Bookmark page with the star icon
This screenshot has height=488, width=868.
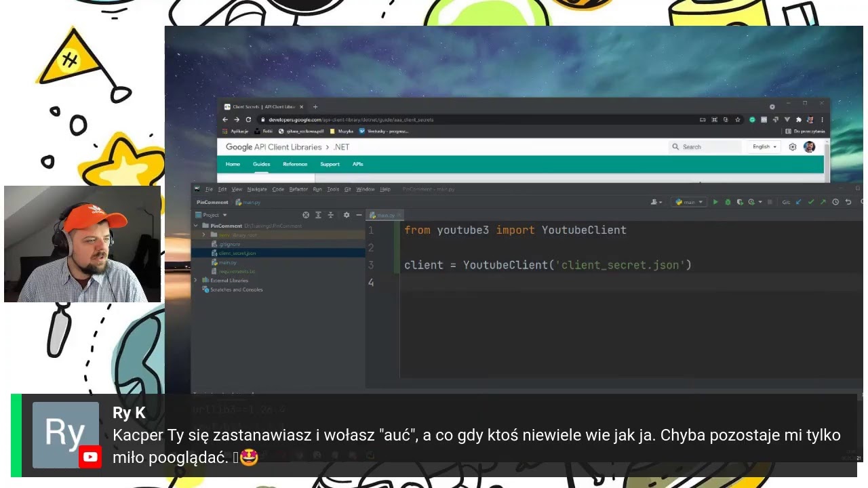coord(738,119)
